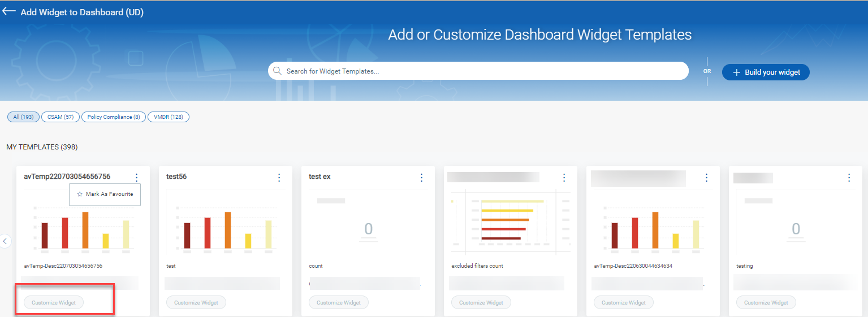Click the Search for Widget Templates field
This screenshot has height=317, width=868.
(x=478, y=71)
